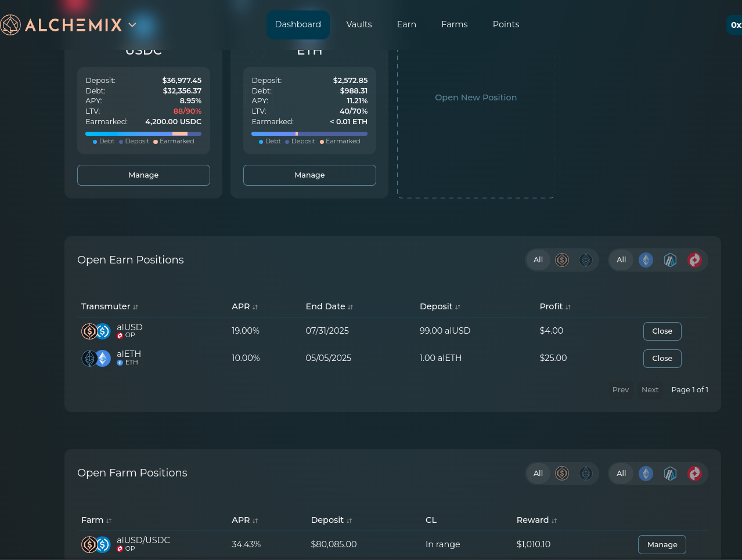This screenshot has width=742, height=560.
Task: Open the Points page
Action: click(506, 24)
